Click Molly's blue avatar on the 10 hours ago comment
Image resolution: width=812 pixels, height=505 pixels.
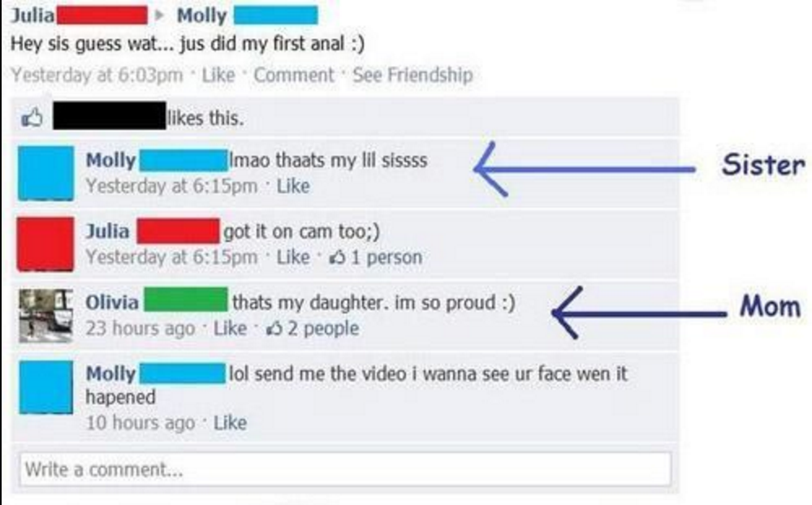pos(45,387)
